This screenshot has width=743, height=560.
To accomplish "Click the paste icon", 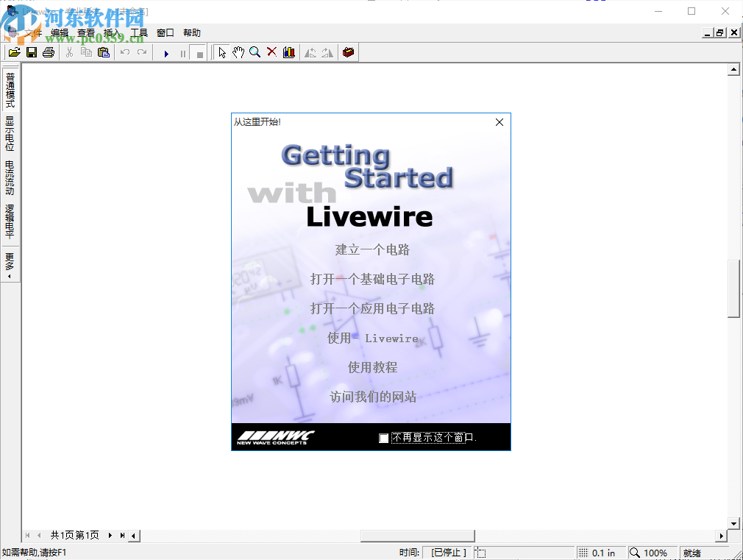I will pos(104,52).
